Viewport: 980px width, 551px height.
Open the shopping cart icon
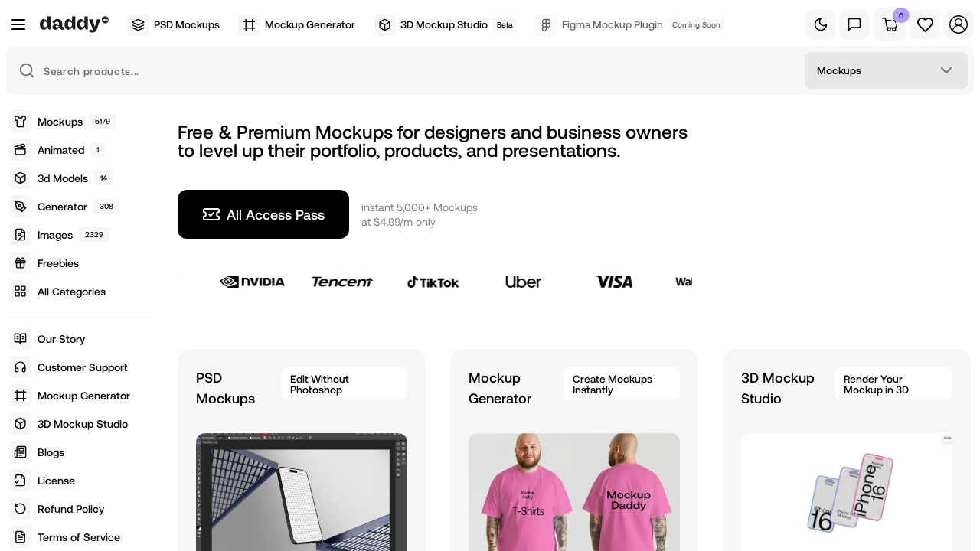pyautogui.click(x=890, y=24)
